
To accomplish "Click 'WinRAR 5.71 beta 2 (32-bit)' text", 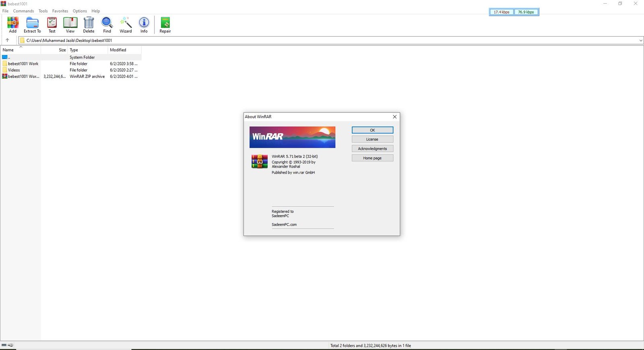I will 295,156.
